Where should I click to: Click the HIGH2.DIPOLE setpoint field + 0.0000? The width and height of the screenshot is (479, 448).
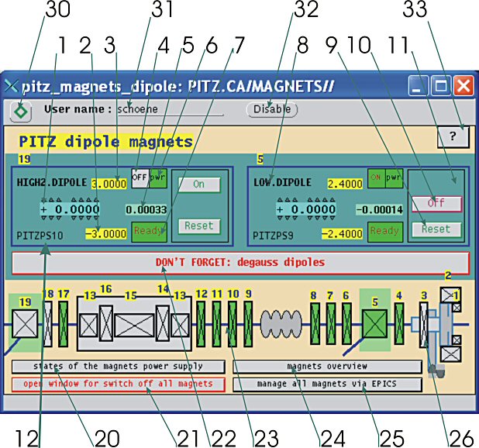tap(70, 209)
